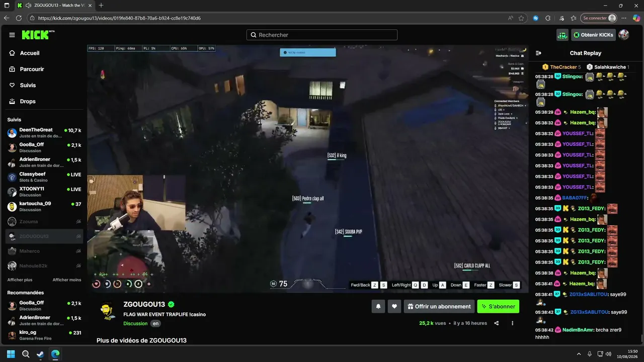644x362 pixels.
Task: Turn on notifications with the bell button
Action: tap(378, 306)
